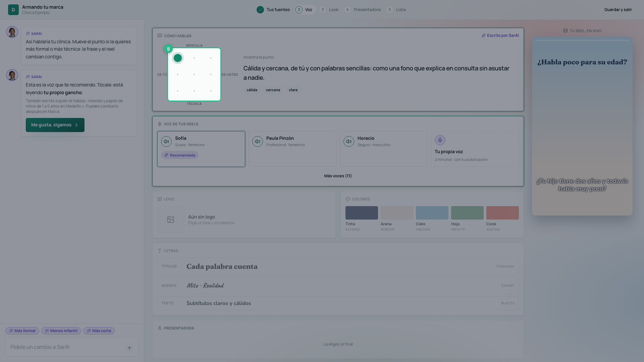Click the Títulos font row Cada palabra cuenta
644x362 pixels.
click(x=338, y=266)
